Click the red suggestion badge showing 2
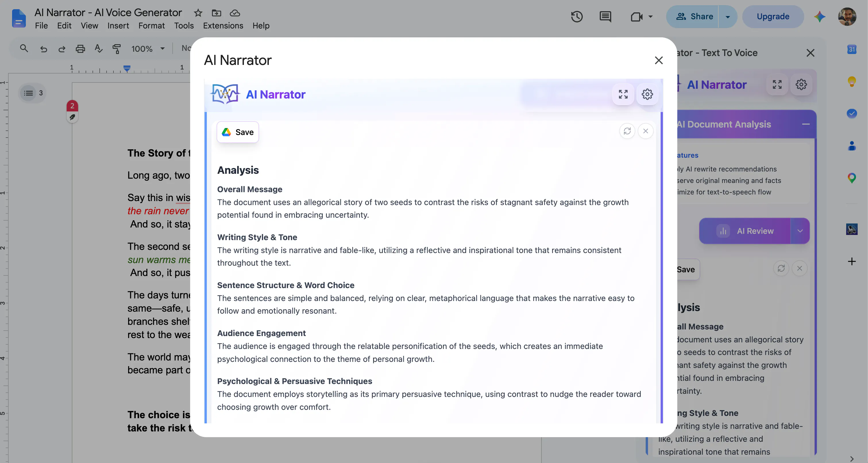The width and height of the screenshot is (868, 463). coord(72,106)
